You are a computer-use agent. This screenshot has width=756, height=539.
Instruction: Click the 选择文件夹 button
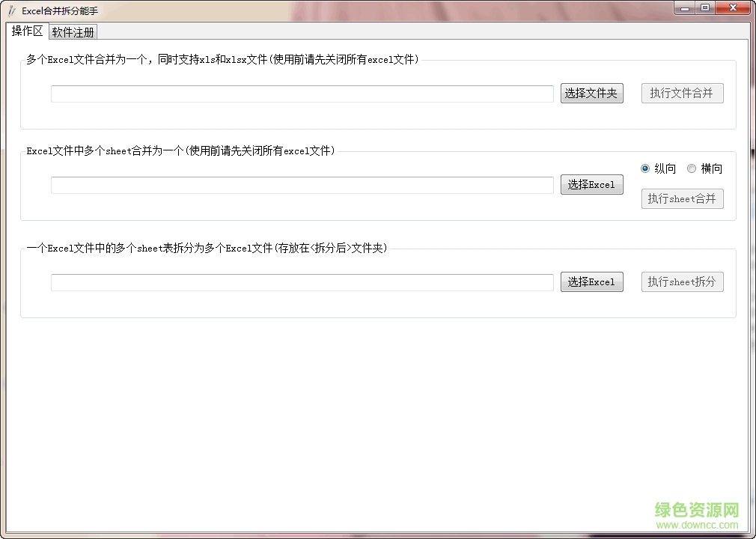(591, 94)
